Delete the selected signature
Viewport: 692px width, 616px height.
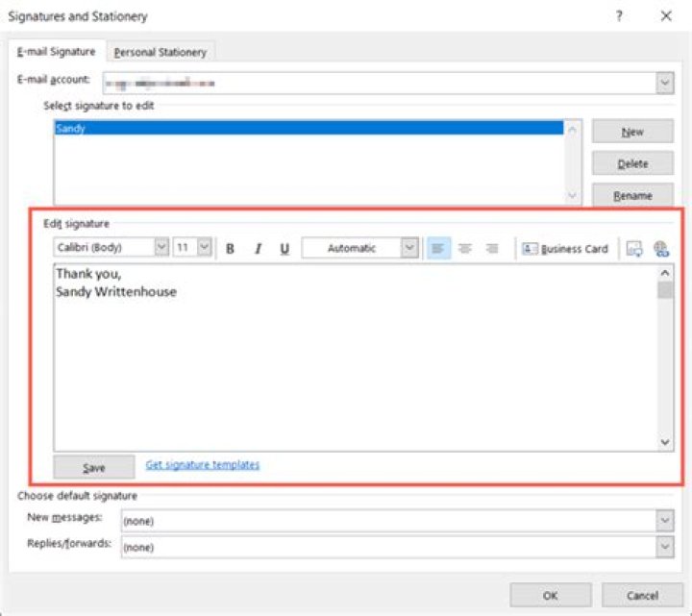(632, 163)
